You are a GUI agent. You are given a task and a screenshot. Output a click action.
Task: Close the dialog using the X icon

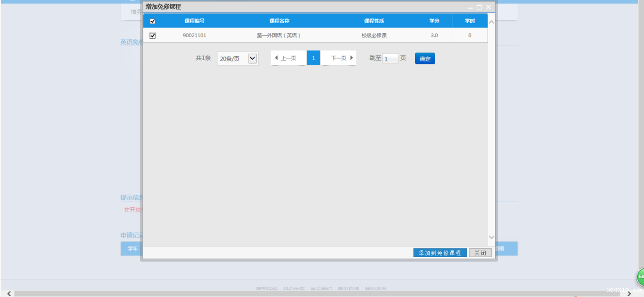488,7
